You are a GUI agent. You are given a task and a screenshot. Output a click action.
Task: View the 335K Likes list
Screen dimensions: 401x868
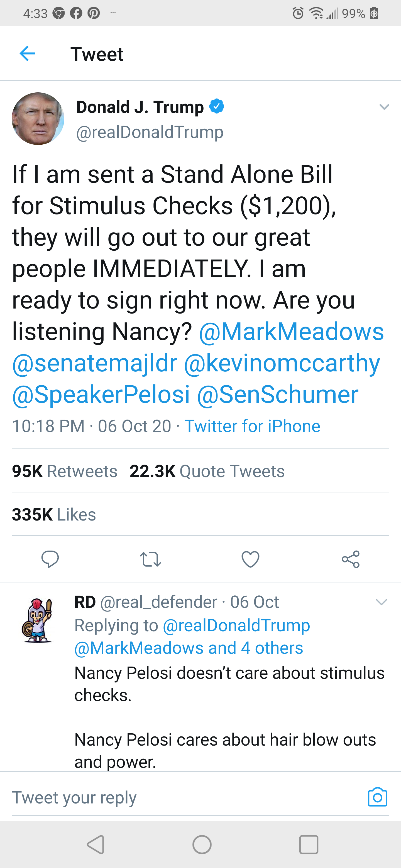click(54, 514)
